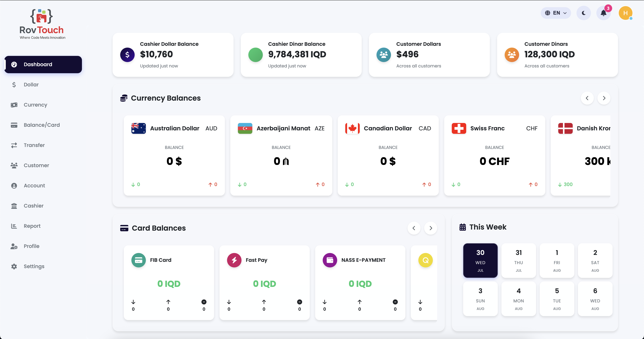644x339 pixels.
Task: Select Profile in the sidebar
Action: point(43,246)
